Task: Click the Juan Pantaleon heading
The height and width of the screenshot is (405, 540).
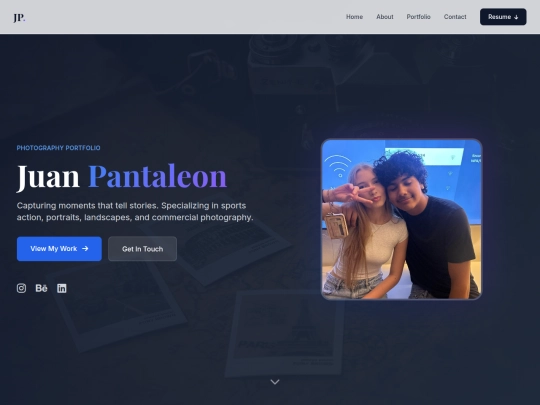Action: pos(122,177)
